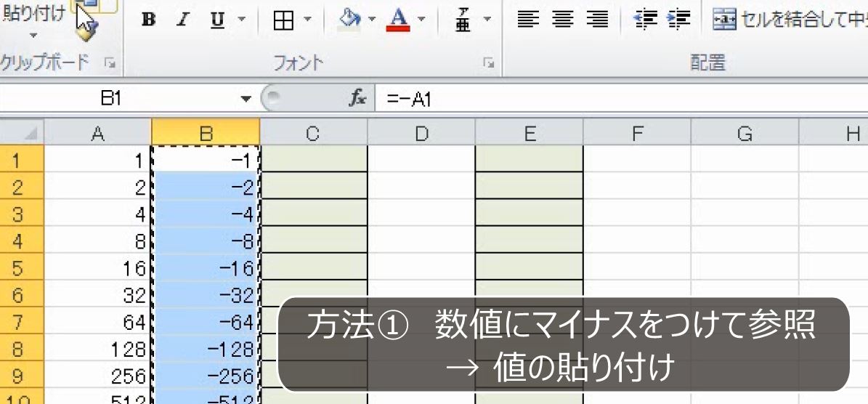Screen dimensions: 868x404
Task: Apply cell borders icon
Action: (x=283, y=20)
